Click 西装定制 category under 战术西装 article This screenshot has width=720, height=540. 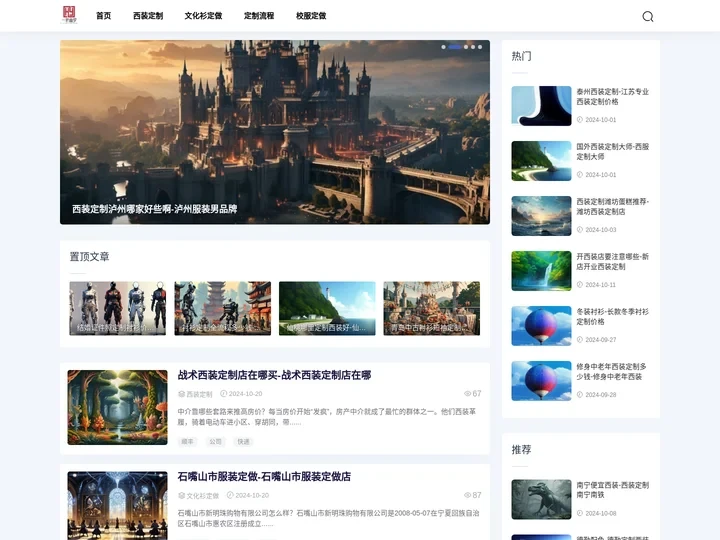tap(199, 394)
